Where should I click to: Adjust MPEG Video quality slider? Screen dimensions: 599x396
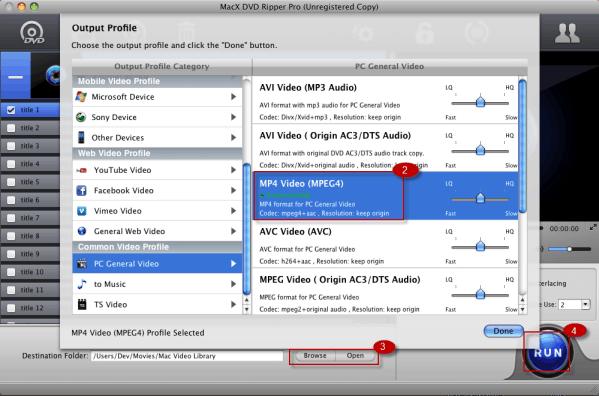click(480, 294)
